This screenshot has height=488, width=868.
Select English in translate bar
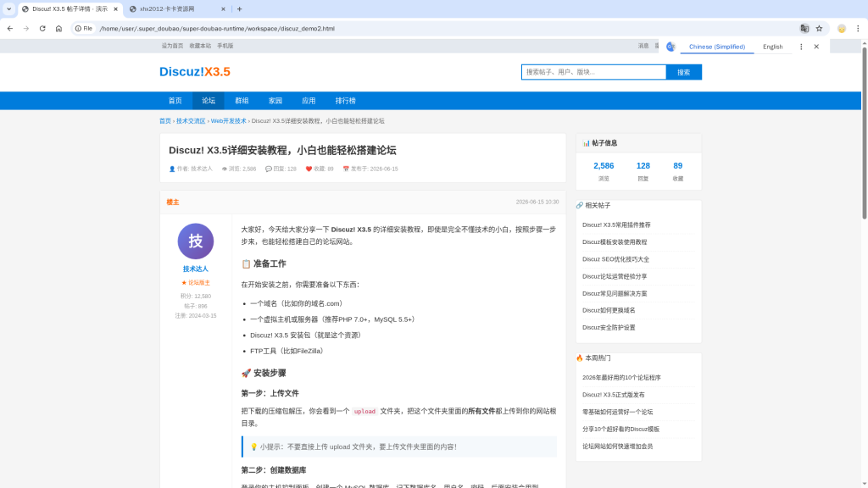point(773,47)
